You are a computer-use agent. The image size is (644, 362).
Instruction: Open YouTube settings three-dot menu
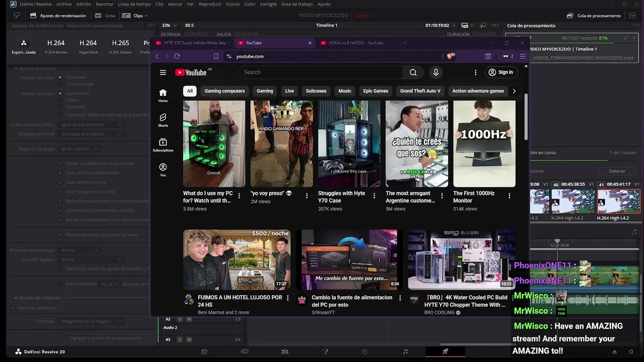tap(475, 72)
